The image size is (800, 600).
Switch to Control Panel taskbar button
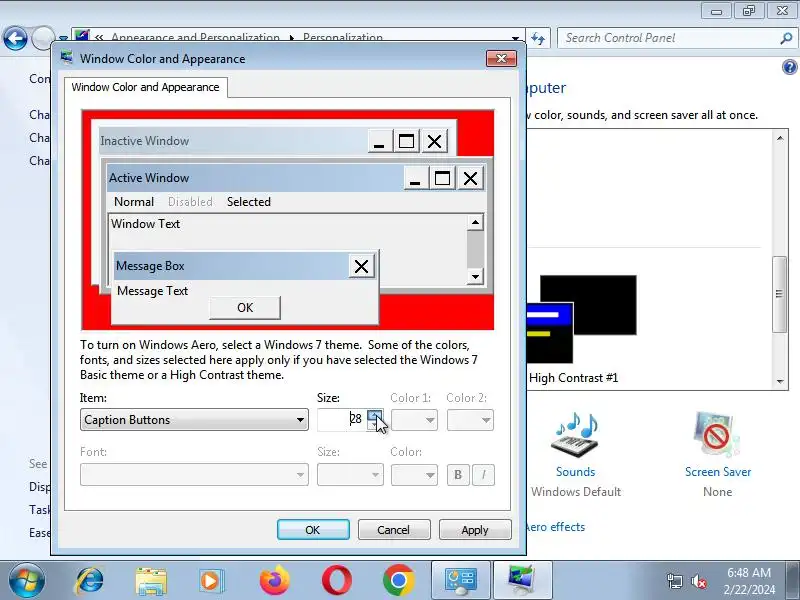[x=461, y=581]
